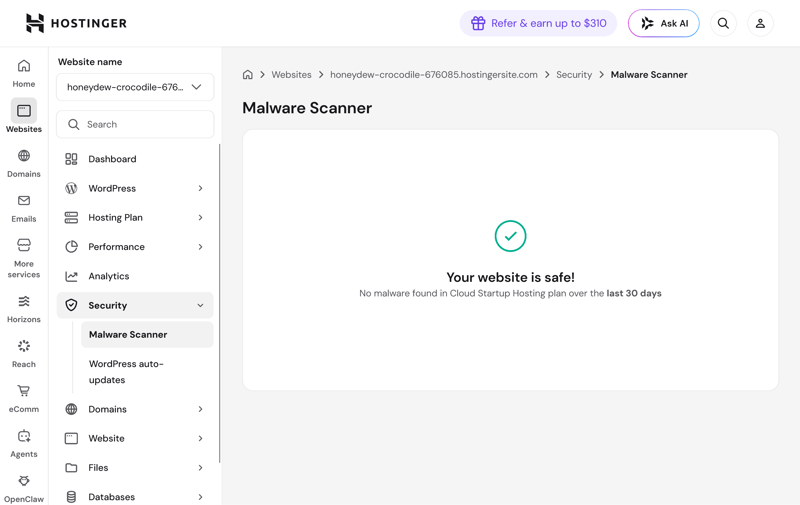Open the Emails section
The height and width of the screenshot is (505, 800).
[x=23, y=209]
